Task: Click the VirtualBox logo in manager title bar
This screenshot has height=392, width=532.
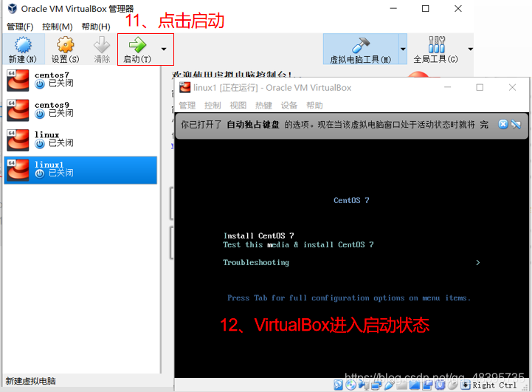Action: click(13, 8)
